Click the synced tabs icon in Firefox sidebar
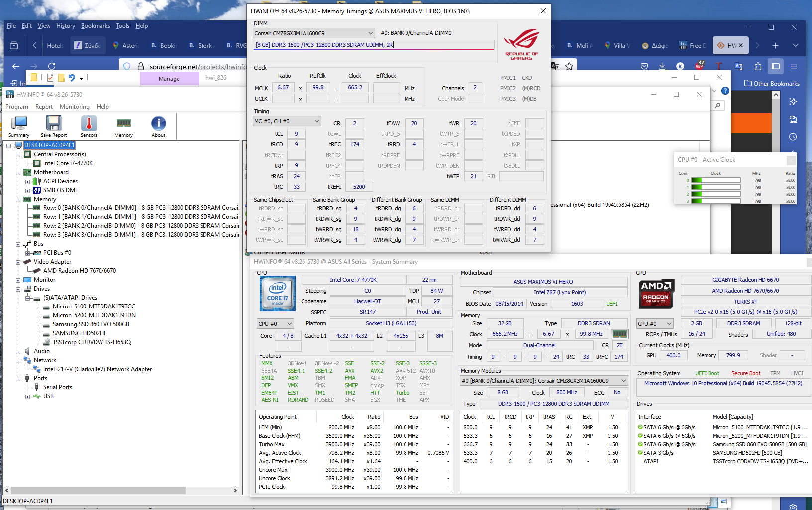Viewport: 812px width, 510px height. pyautogui.click(x=793, y=119)
